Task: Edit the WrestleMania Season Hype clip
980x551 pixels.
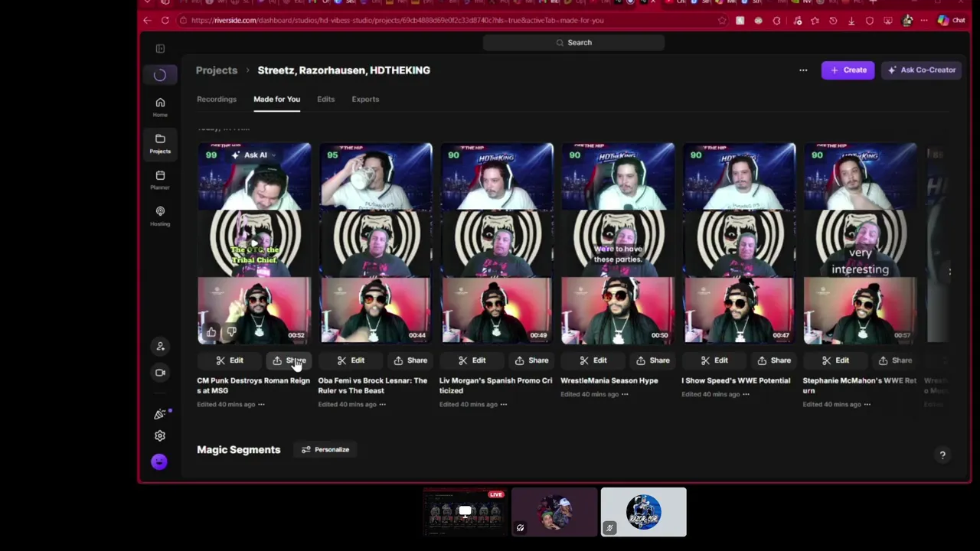Action: coord(593,360)
